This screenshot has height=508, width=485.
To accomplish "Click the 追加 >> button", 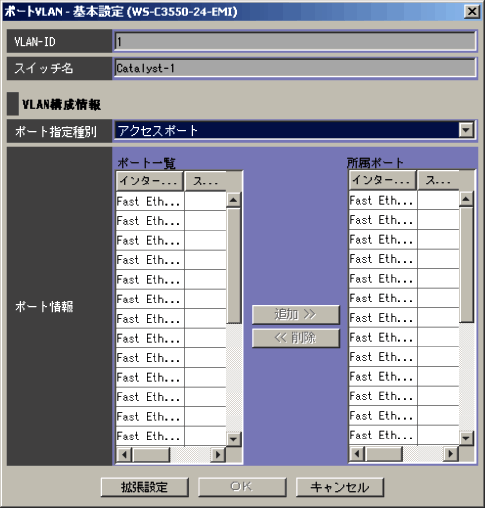I will point(296,314).
